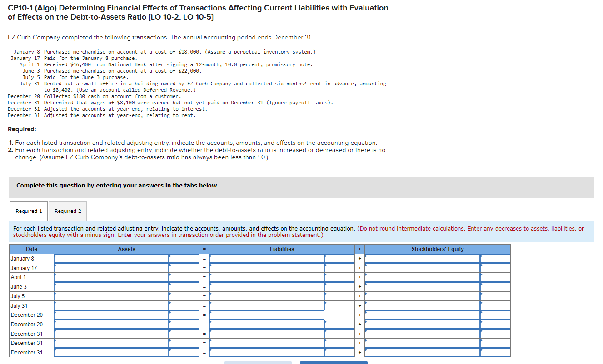
Task: Click the December 20 Assets amount field
Action: (184, 315)
